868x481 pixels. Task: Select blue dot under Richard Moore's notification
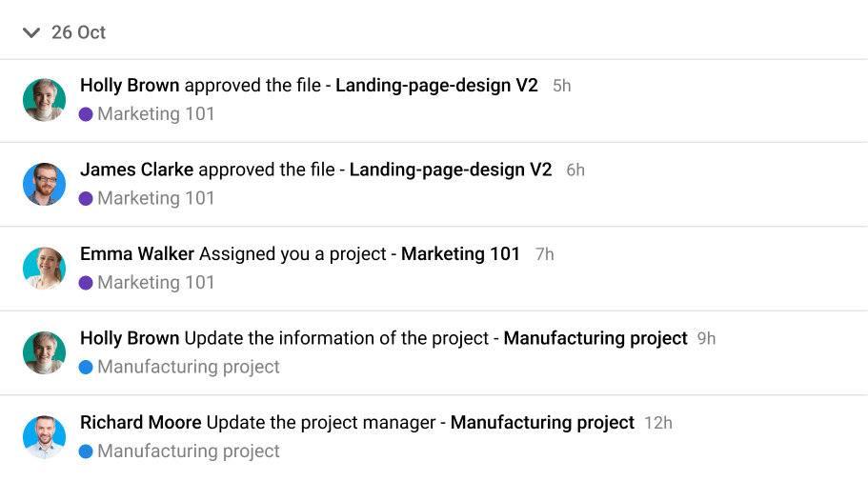(x=86, y=451)
